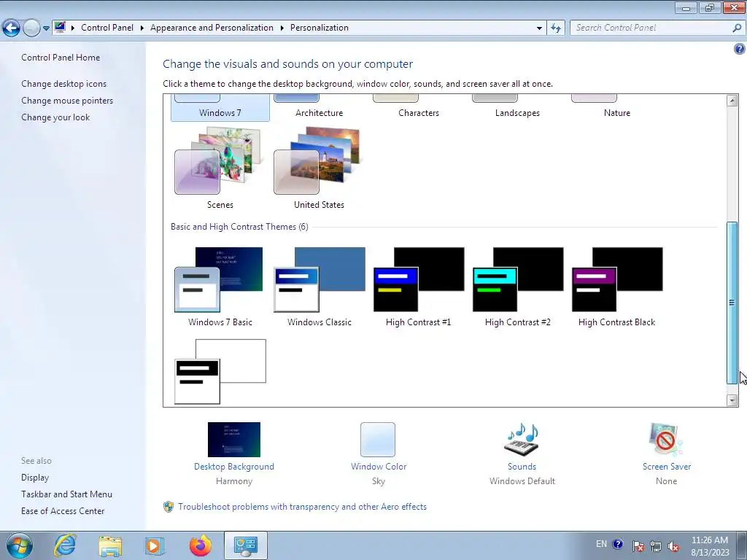Expand arrow after Appearance and Personalization breadcrumb

282,28
